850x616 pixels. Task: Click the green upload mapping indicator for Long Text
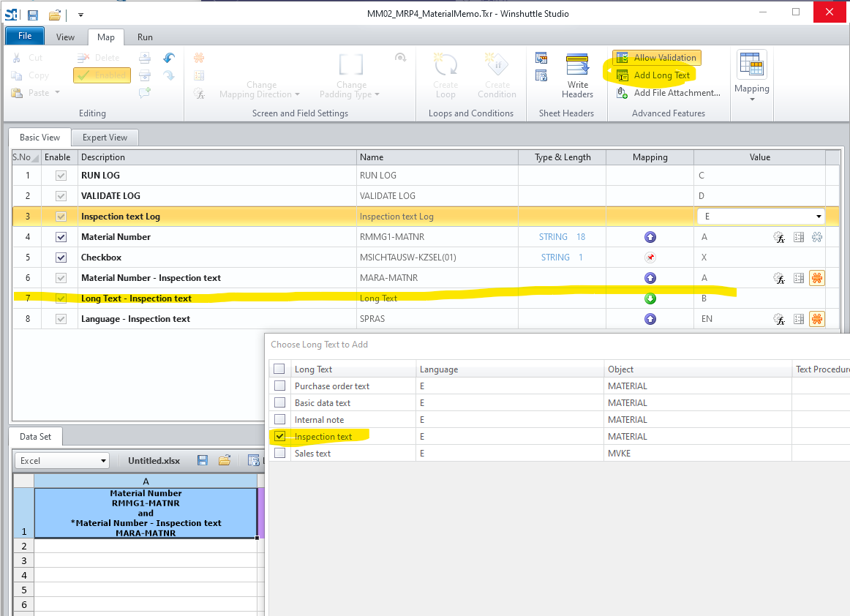point(650,298)
